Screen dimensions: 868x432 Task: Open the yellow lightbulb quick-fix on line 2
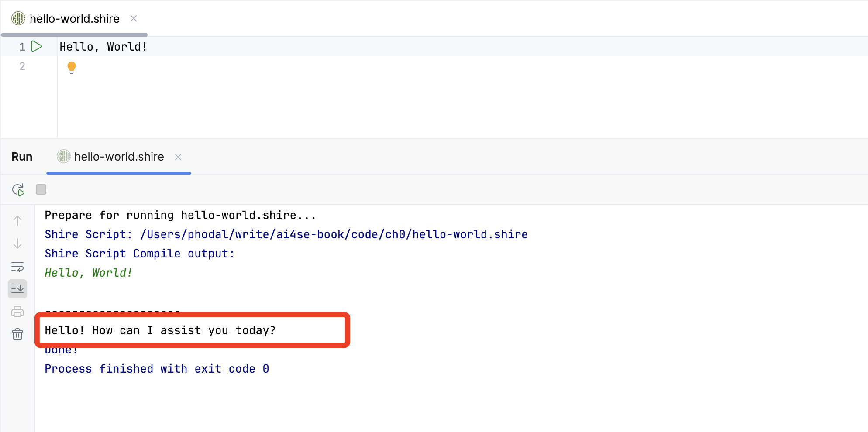tap(72, 68)
